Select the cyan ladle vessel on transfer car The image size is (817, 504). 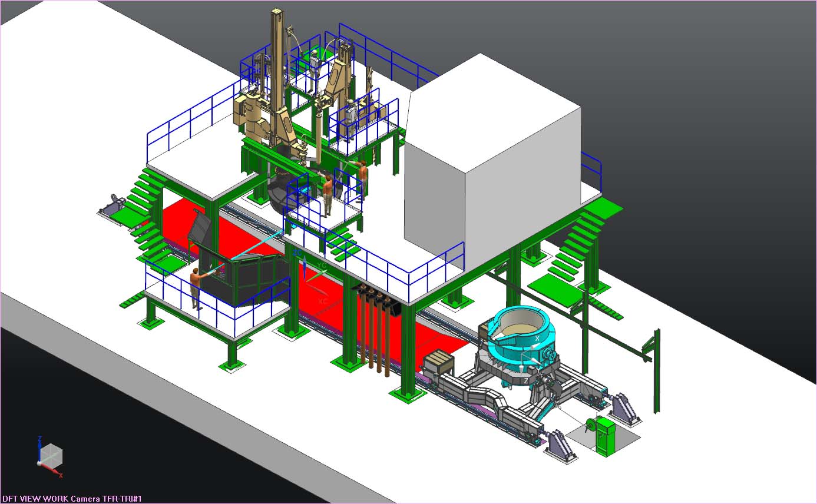point(518,343)
